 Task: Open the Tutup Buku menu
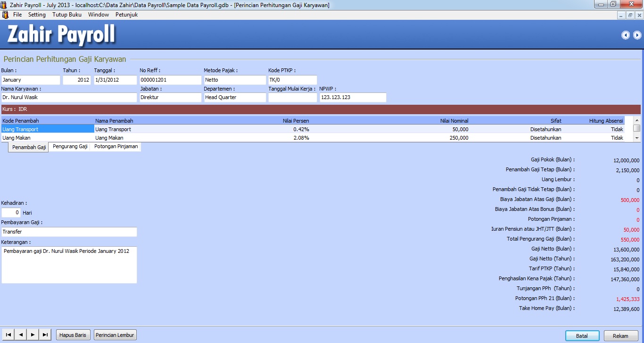pyautogui.click(x=67, y=15)
